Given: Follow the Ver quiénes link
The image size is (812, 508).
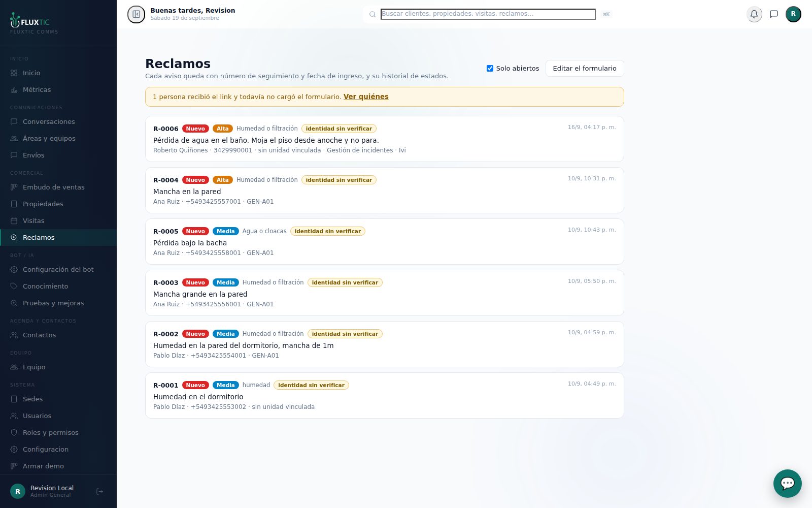Looking at the screenshot, I should tap(366, 97).
